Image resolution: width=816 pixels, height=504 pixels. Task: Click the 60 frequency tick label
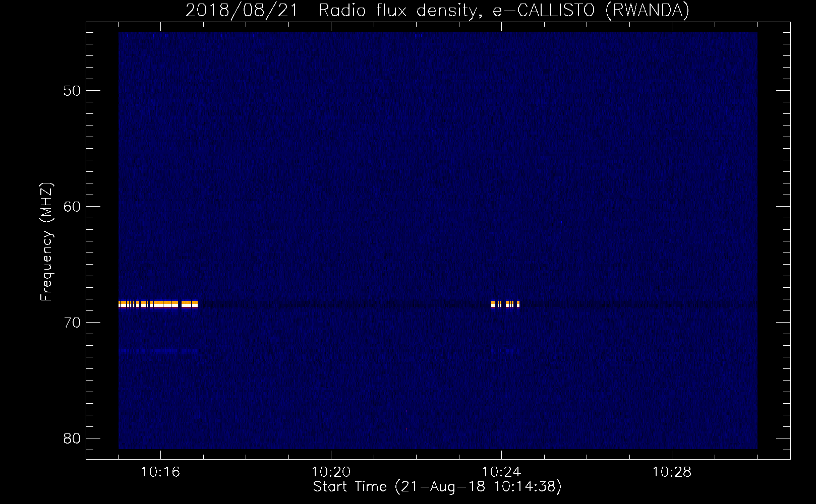72,207
